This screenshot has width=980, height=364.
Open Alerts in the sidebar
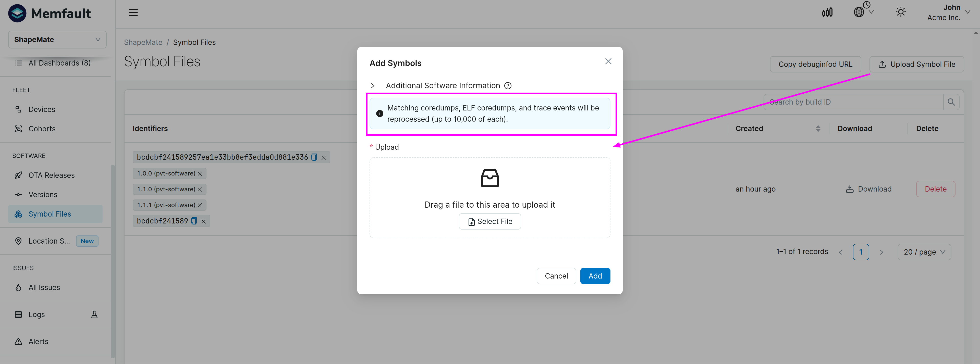tap(56, 342)
